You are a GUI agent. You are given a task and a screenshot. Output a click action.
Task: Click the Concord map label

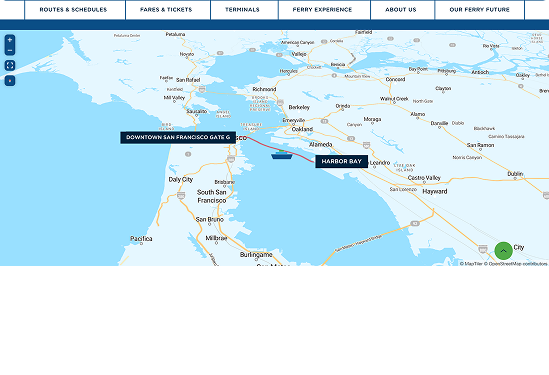pyautogui.click(x=395, y=79)
